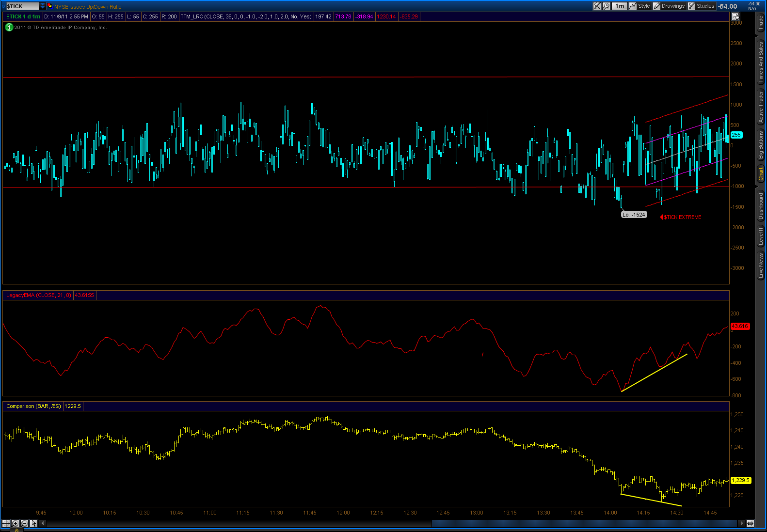This screenshot has height=532, width=767.
Task: Click the 197.42 study value
Action: pyautogui.click(x=323, y=16)
